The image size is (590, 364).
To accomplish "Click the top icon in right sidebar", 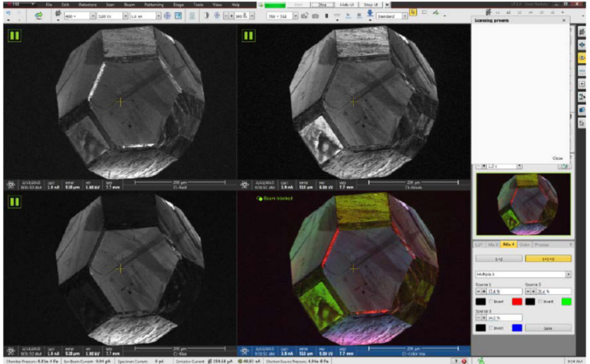I will (x=582, y=32).
